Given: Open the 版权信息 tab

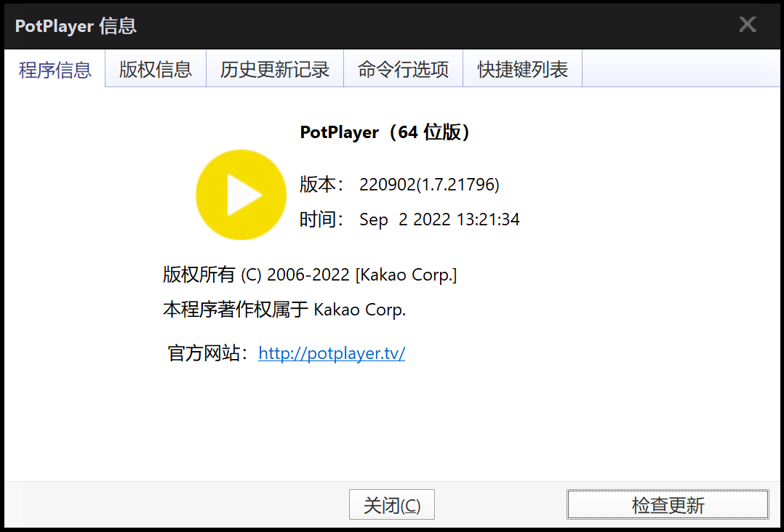Looking at the screenshot, I should pos(156,70).
